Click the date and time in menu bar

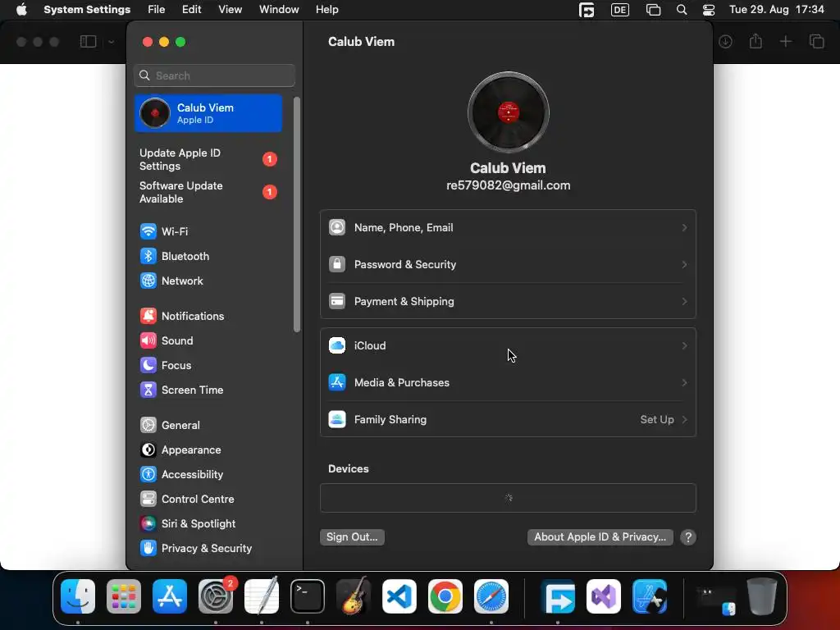point(777,10)
